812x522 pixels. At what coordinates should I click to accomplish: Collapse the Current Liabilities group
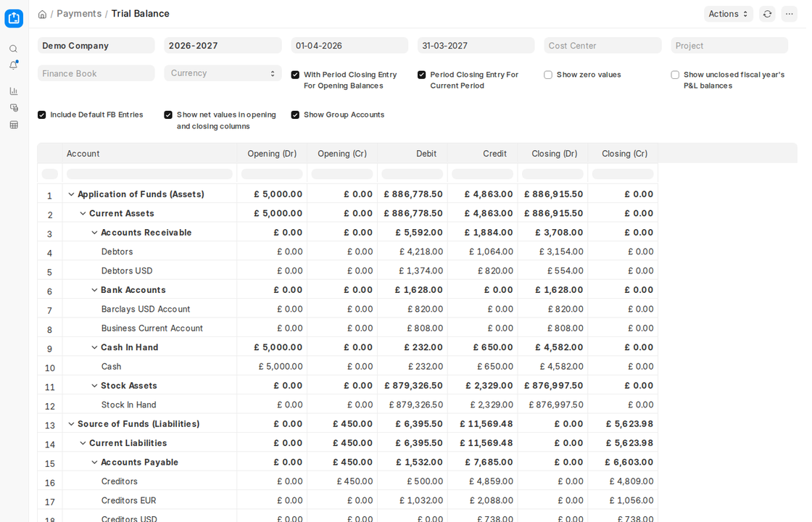point(83,443)
